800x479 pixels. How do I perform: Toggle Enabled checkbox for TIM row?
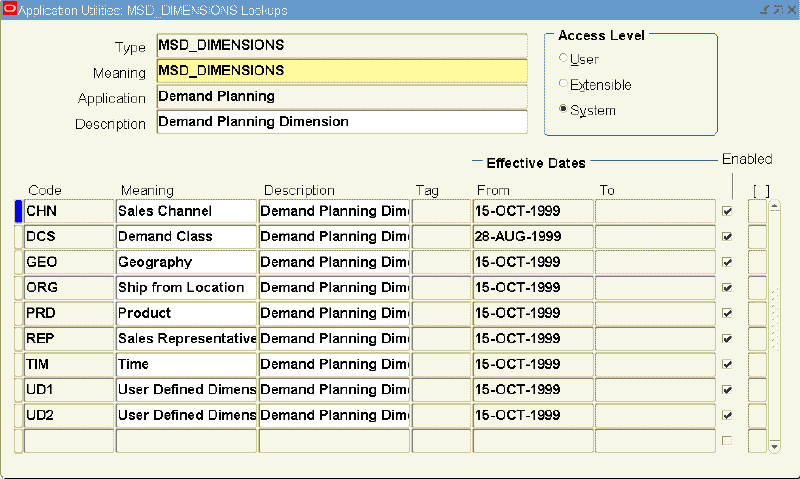point(727,364)
